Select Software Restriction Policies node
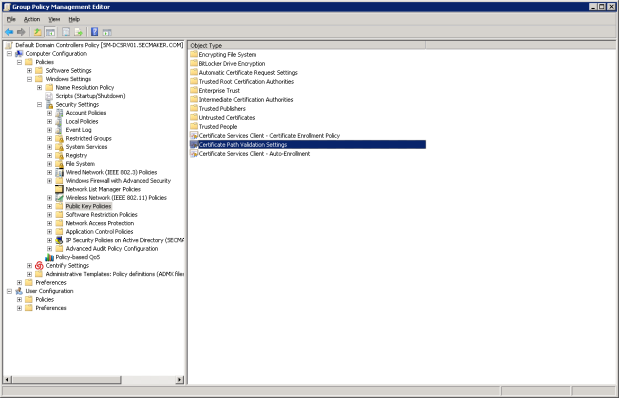The image size is (619, 398). 101,215
